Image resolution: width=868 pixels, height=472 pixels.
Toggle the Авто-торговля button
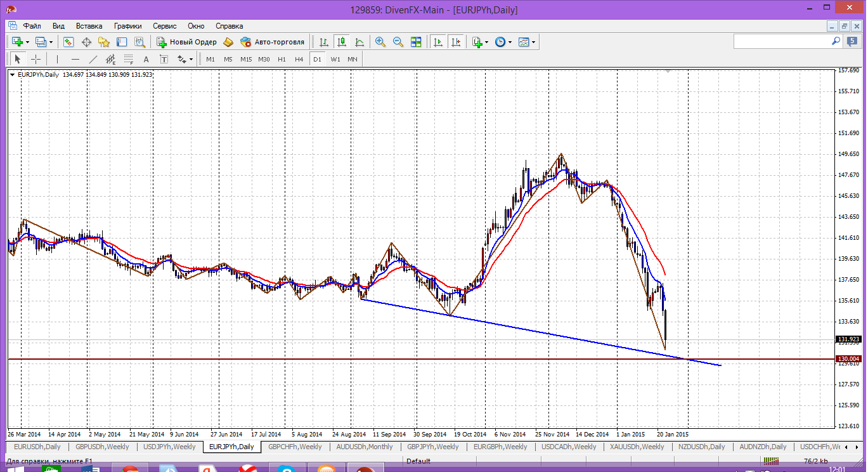(272, 42)
